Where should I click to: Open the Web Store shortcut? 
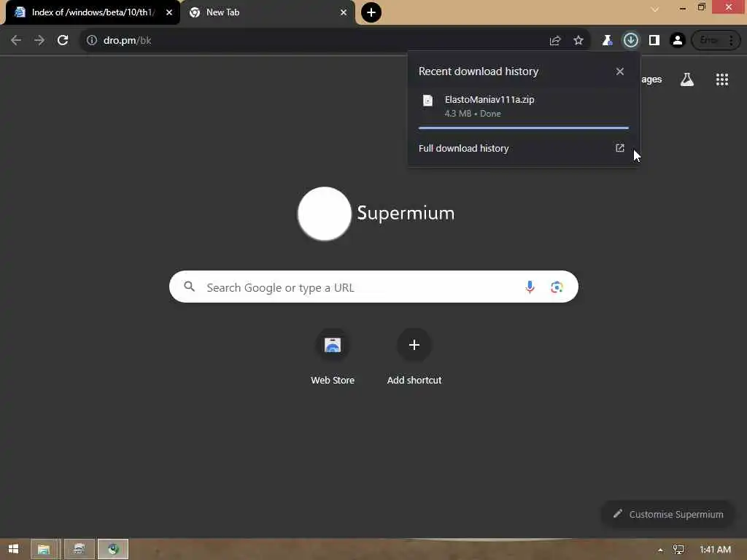pos(333,357)
